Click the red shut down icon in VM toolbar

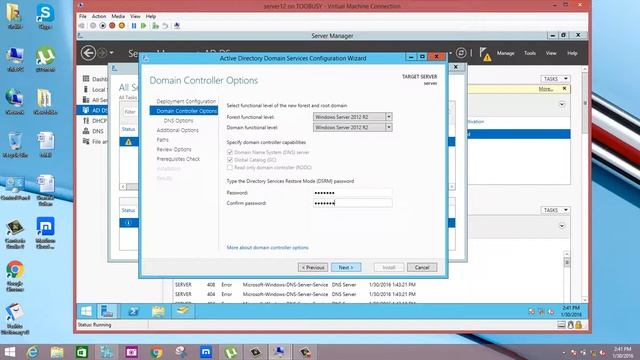[x=112, y=26]
